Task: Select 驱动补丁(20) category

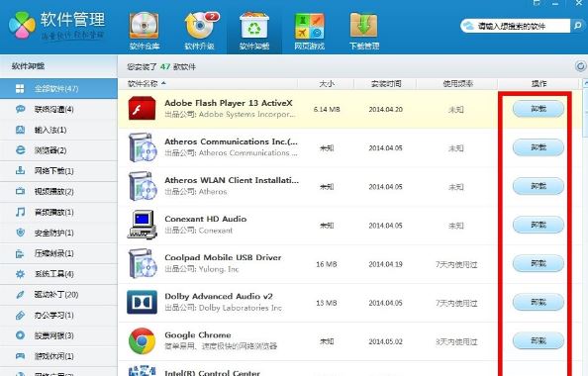Action: pos(58,295)
